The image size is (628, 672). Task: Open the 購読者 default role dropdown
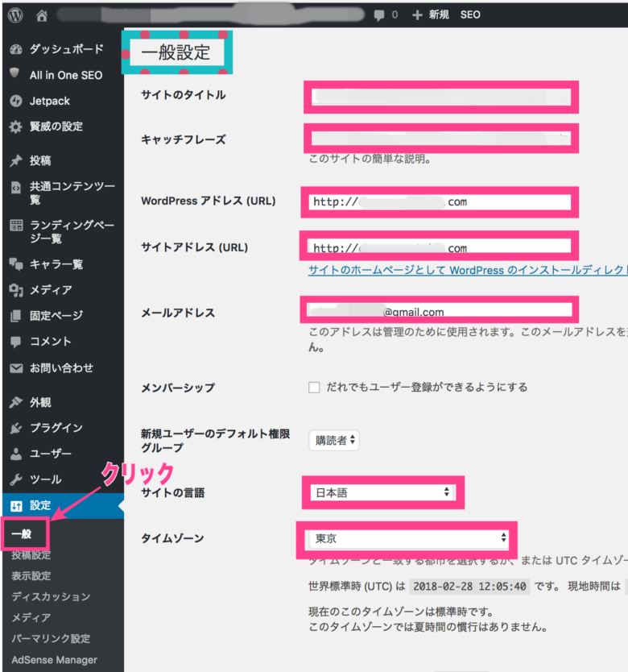pos(334,440)
